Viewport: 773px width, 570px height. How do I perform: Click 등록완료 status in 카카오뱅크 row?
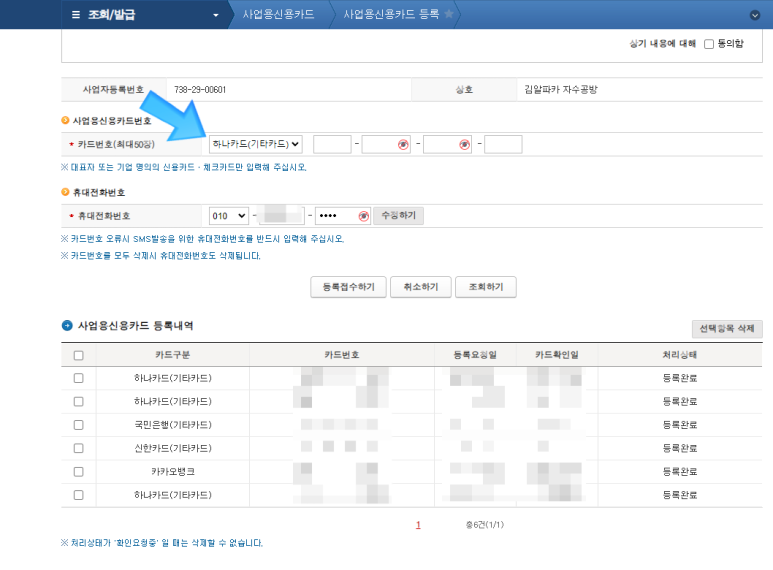pos(680,472)
